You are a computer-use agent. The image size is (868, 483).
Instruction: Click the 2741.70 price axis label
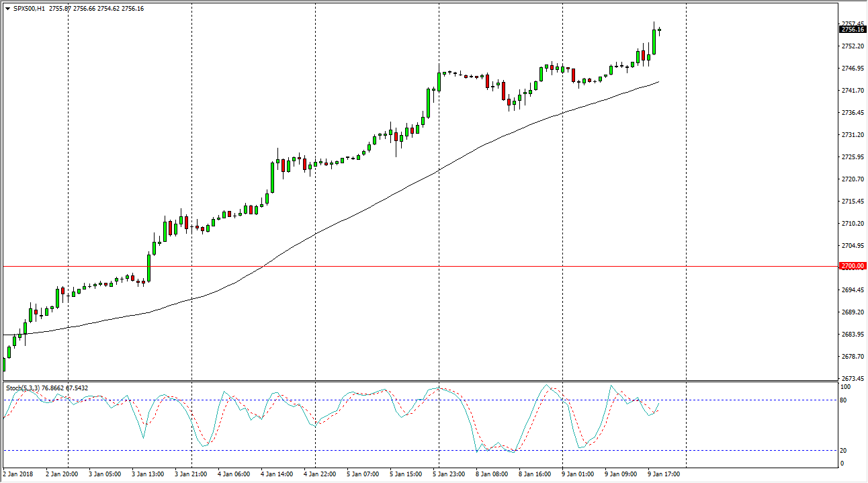click(852, 91)
